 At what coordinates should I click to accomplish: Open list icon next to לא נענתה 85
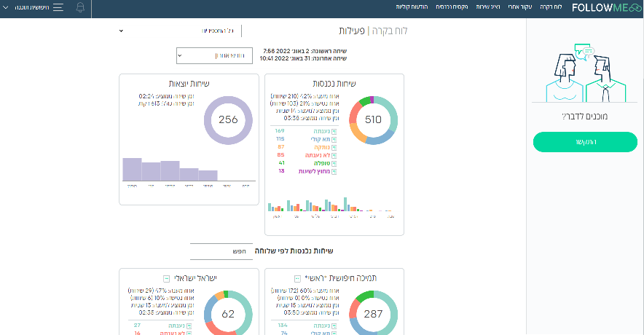coord(334,156)
